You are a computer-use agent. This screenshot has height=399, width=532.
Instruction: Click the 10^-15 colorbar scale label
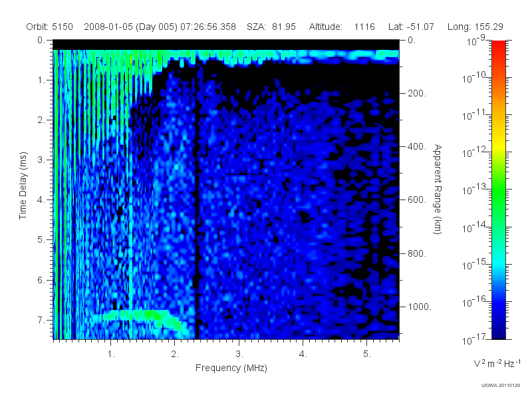(x=475, y=265)
